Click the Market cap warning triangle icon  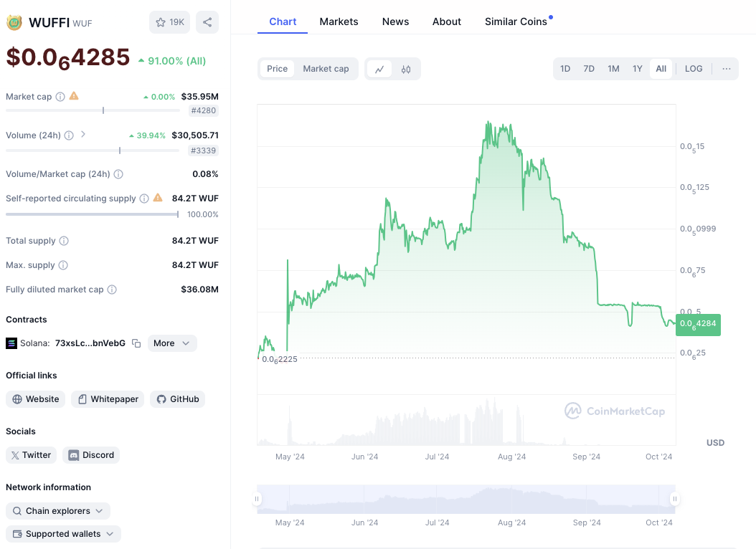74,96
